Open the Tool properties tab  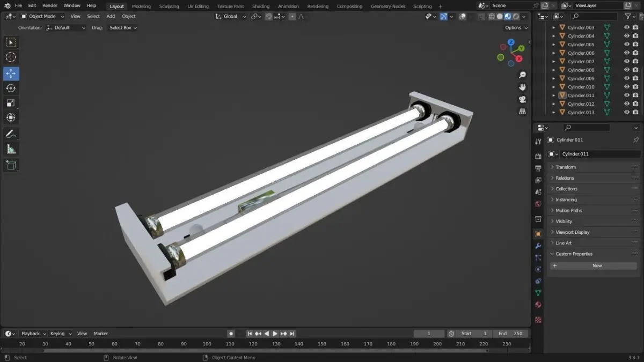pos(538,142)
